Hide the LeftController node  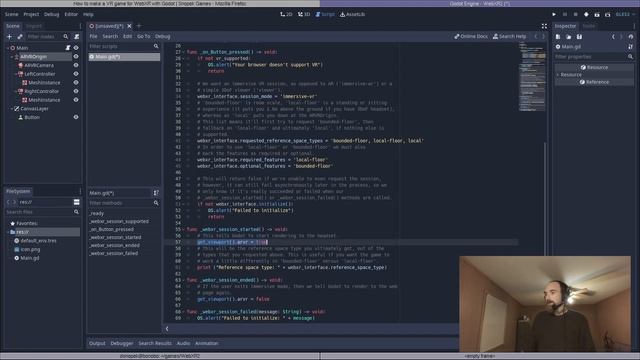tap(76, 74)
